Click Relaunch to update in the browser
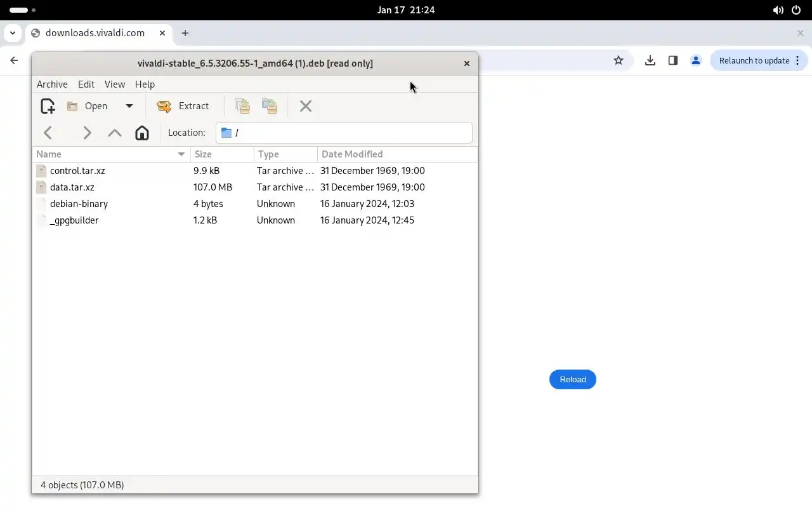Image resolution: width=812 pixels, height=508 pixels. pyautogui.click(x=759, y=60)
